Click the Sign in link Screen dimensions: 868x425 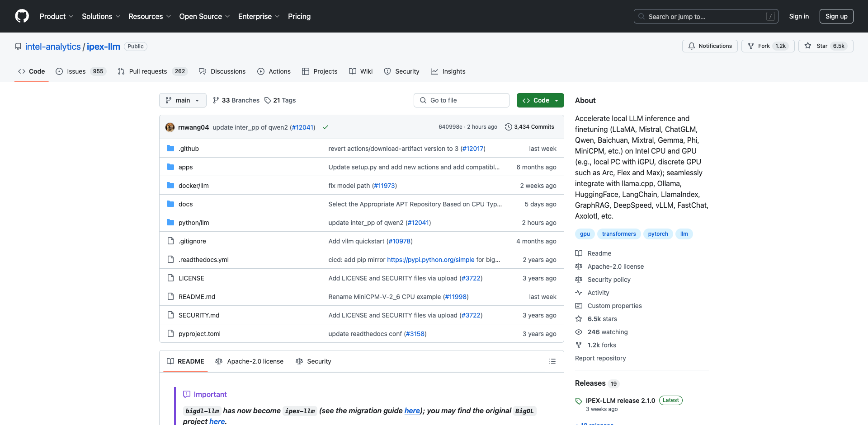pyautogui.click(x=799, y=16)
